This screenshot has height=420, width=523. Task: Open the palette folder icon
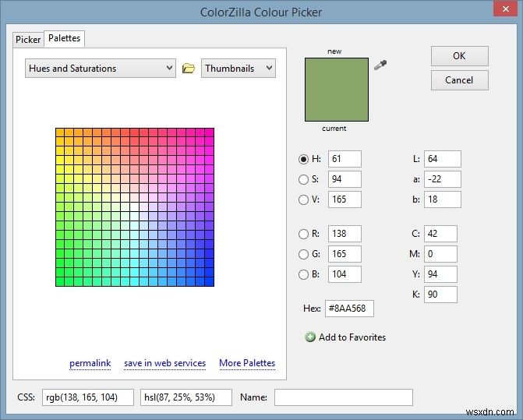point(188,69)
